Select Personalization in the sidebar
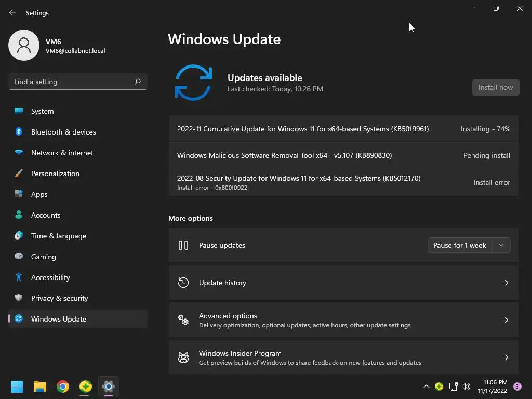 point(78,174)
